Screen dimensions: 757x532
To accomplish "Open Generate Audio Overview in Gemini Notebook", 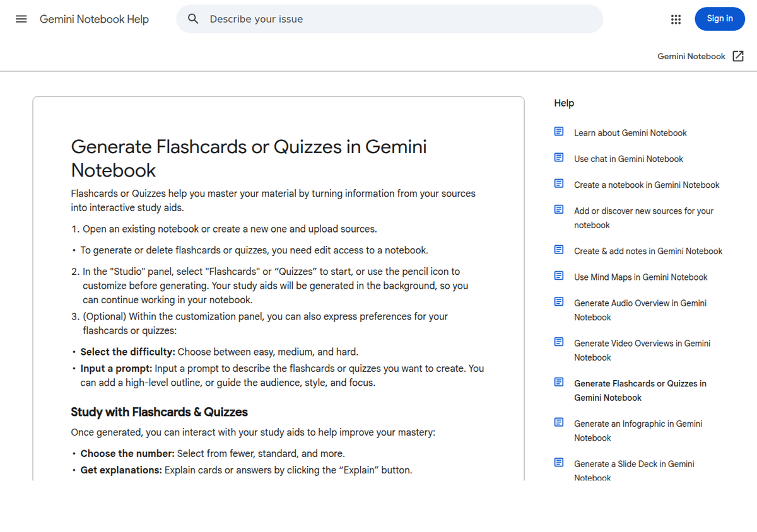I will click(640, 310).
